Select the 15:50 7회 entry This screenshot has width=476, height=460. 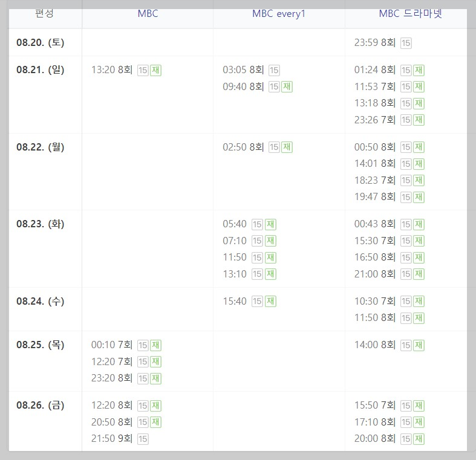[375, 406]
